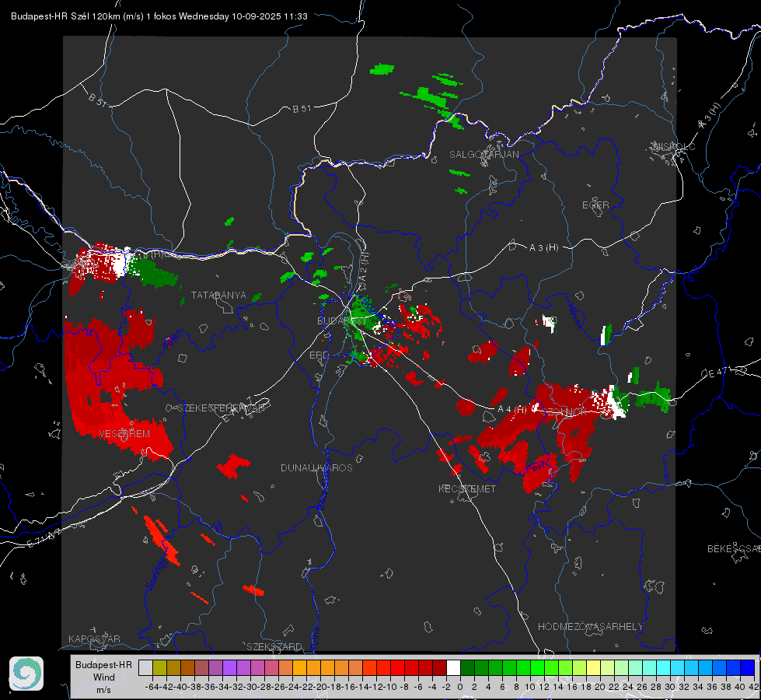Screen dimensions: 761x700
Task: Select the SALGÓTARJÁN city label
Action: (x=483, y=155)
